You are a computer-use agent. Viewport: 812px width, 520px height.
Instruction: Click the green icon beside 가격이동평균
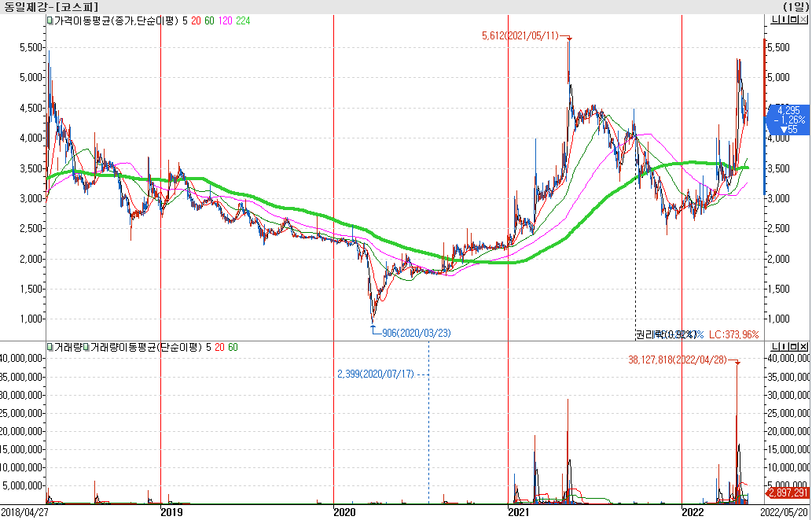click(50, 20)
